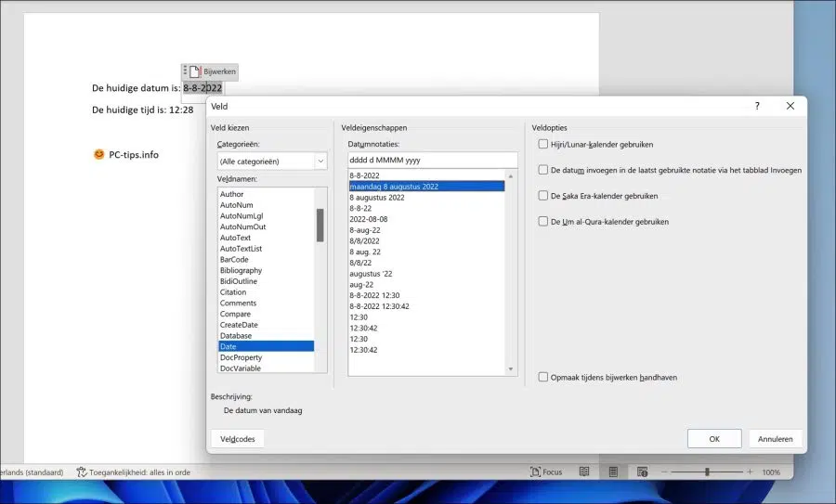
Task: Click the Veldcodes button
Action: tap(237, 439)
